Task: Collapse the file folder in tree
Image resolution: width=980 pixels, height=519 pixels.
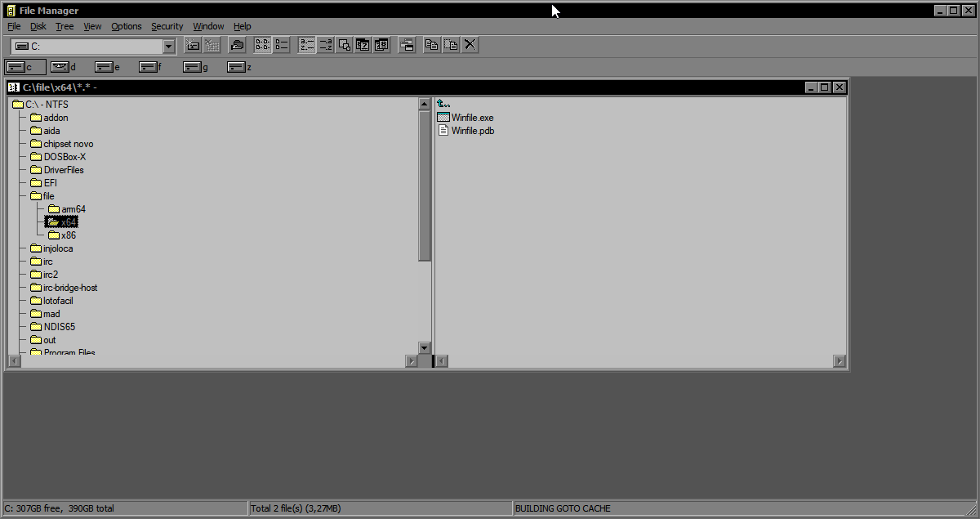Action: (36, 196)
